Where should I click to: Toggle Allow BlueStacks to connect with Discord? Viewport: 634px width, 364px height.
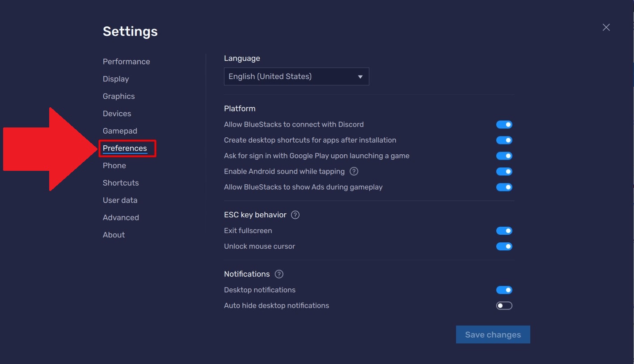pyautogui.click(x=504, y=125)
